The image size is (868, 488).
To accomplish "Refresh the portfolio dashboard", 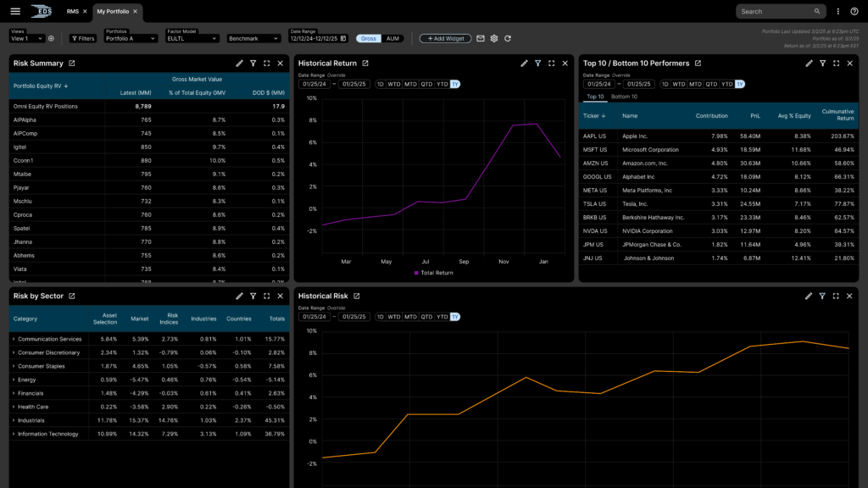I will 508,39.
